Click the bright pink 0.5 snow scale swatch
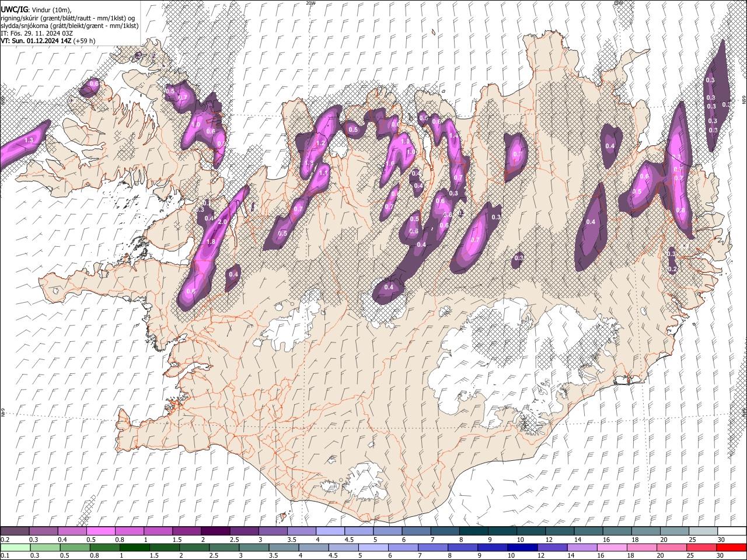Image resolution: width=747 pixels, height=560 pixels. coord(101,531)
